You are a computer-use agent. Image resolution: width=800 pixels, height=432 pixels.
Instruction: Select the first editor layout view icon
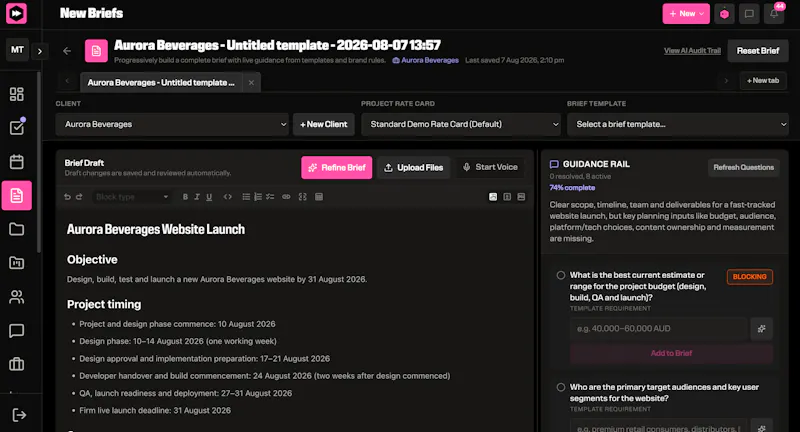point(493,197)
